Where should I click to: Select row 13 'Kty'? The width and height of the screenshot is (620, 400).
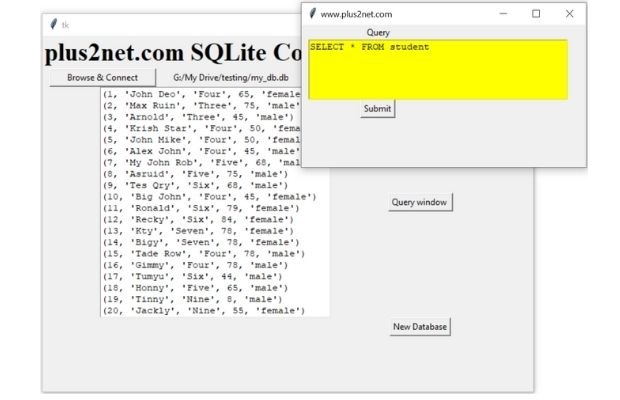coord(198,231)
